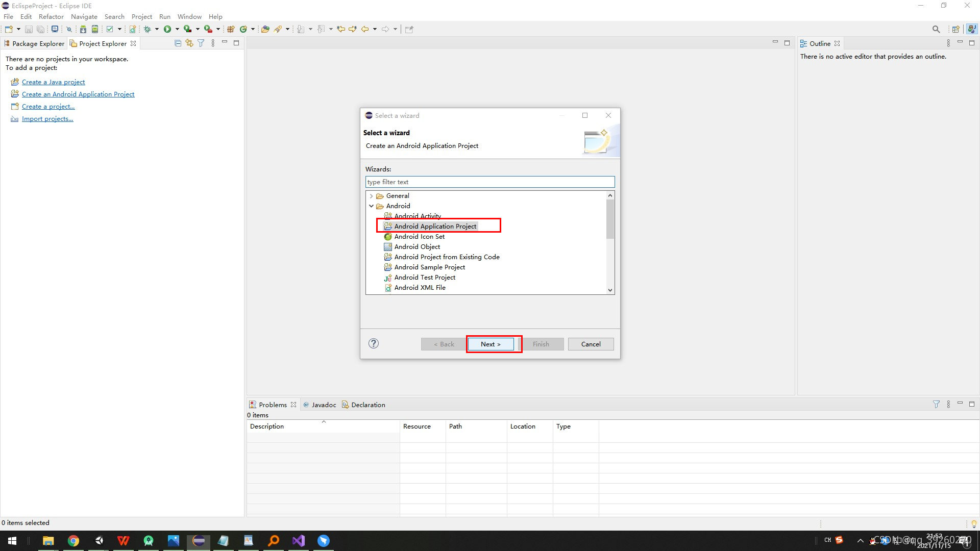Click the green Run button icon
Viewport: 980px width, 551px height.
(167, 29)
